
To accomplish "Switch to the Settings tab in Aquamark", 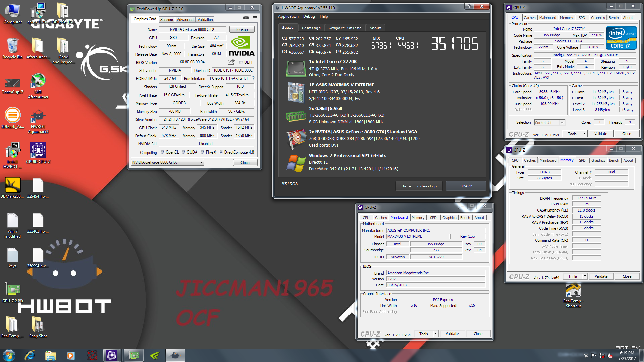I will pyautogui.click(x=311, y=28).
